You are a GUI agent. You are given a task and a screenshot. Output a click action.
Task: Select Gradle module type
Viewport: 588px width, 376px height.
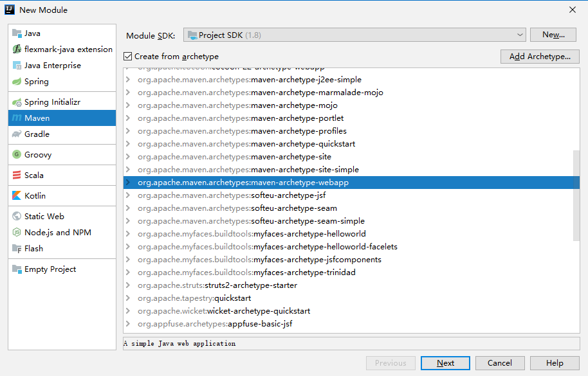62,134
